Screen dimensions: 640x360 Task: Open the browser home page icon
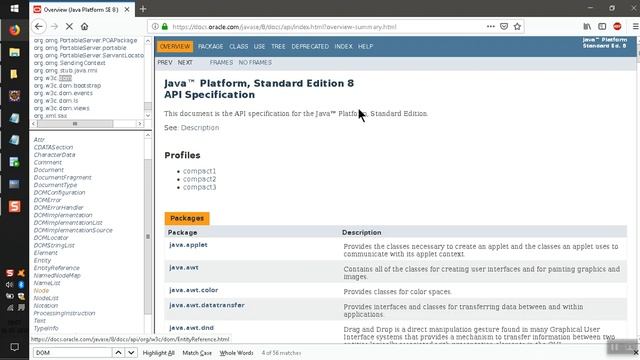click(84, 27)
